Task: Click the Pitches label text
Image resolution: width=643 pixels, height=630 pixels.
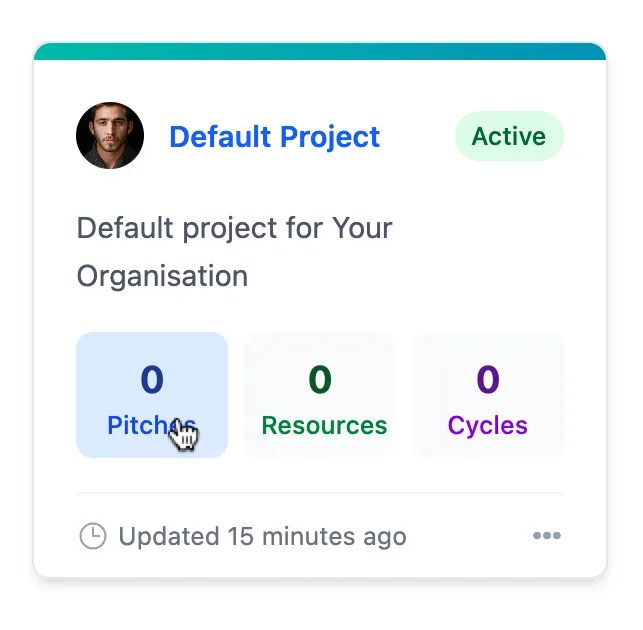Action: pos(151,425)
